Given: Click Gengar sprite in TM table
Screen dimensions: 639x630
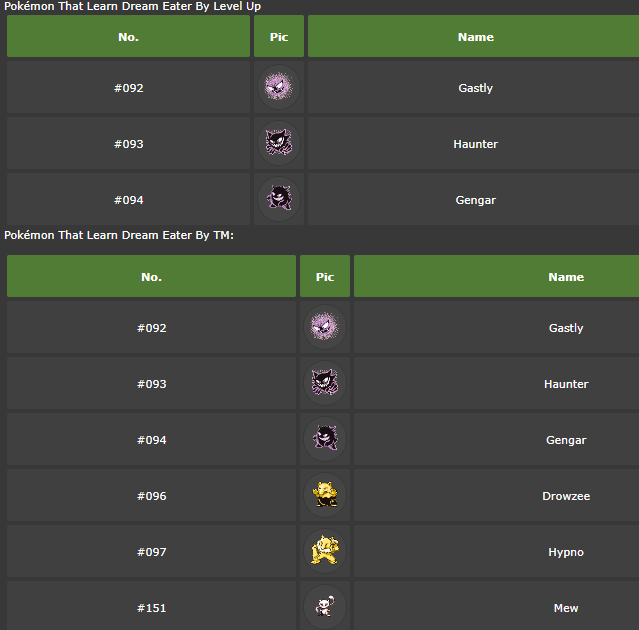Looking at the screenshot, I should (x=325, y=439).
